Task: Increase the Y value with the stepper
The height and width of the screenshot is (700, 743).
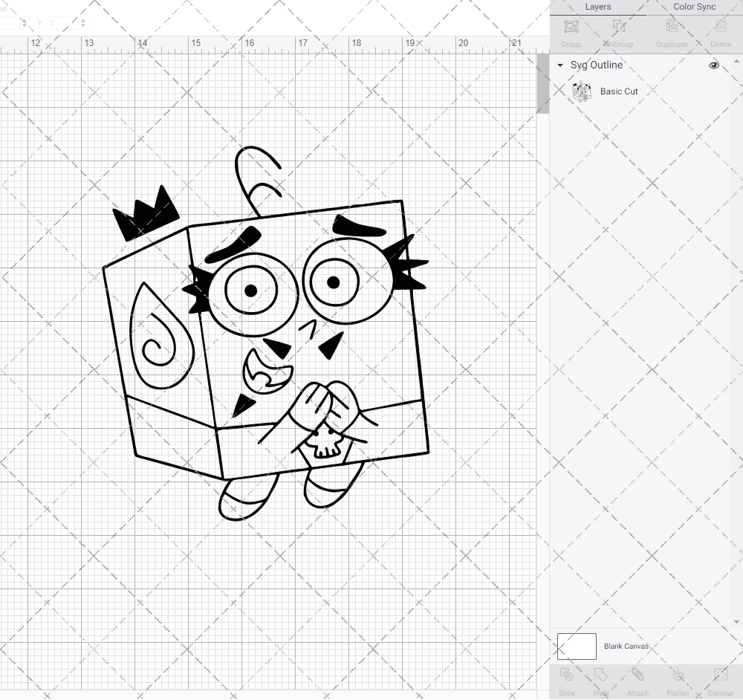Action: [x=82, y=20]
